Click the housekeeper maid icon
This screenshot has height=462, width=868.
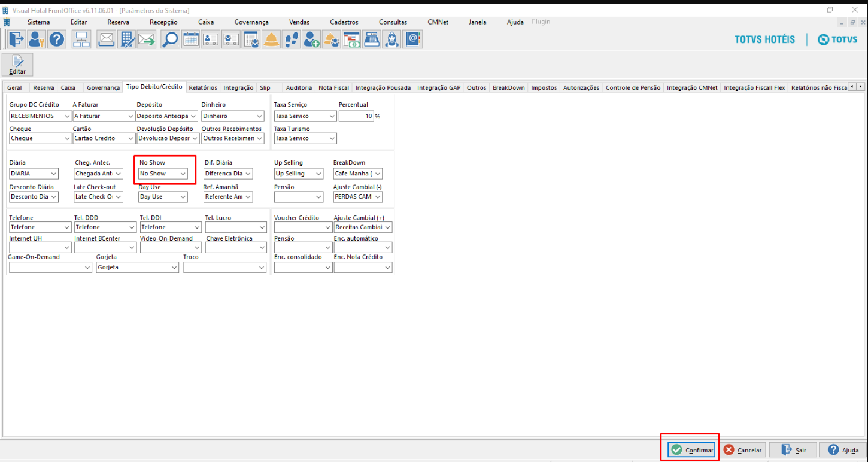coord(392,39)
